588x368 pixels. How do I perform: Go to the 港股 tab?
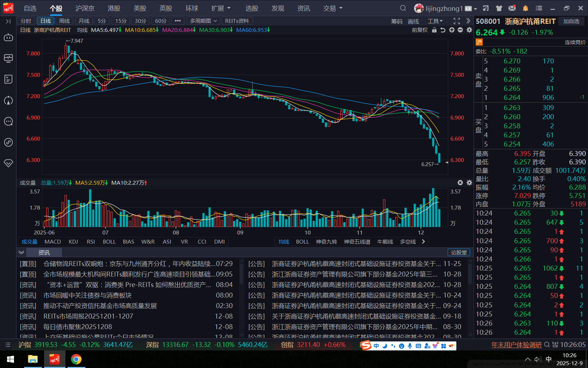[114, 8]
